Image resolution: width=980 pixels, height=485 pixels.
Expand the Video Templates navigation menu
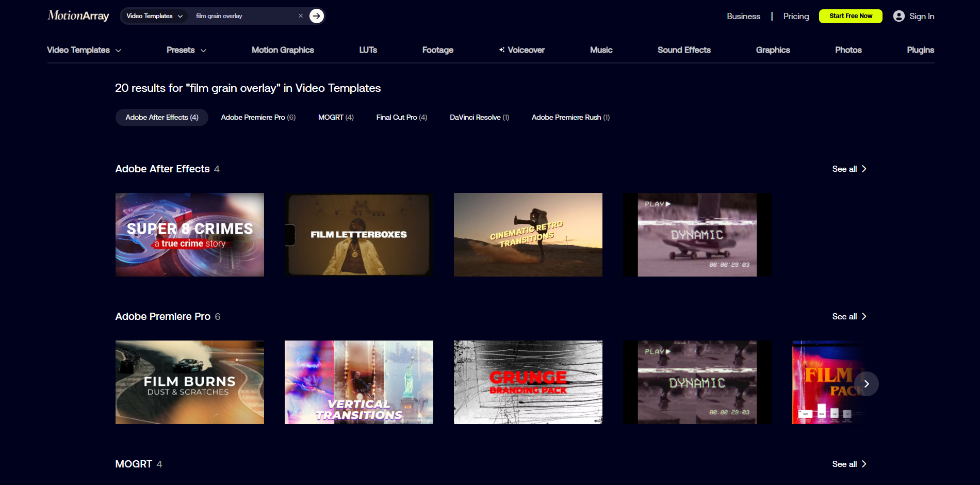[84, 50]
